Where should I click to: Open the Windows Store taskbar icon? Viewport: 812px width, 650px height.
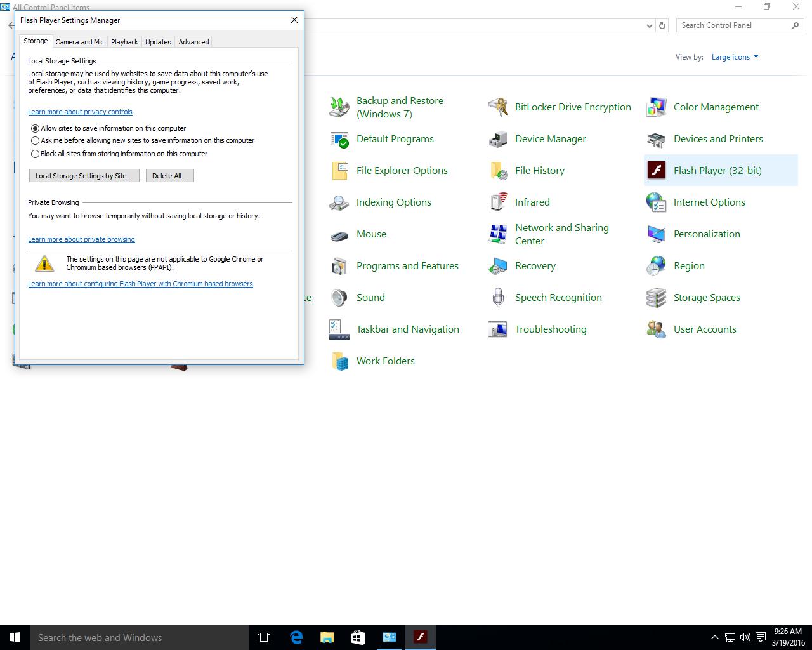358,637
